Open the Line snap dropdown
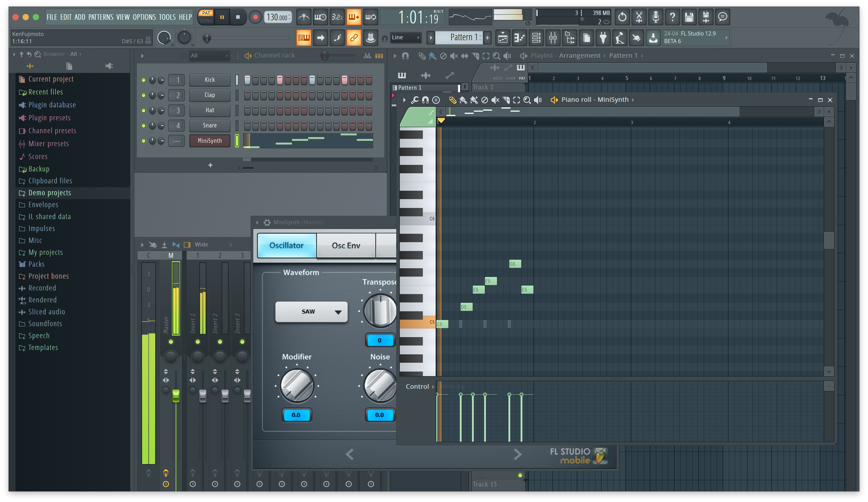 point(405,37)
